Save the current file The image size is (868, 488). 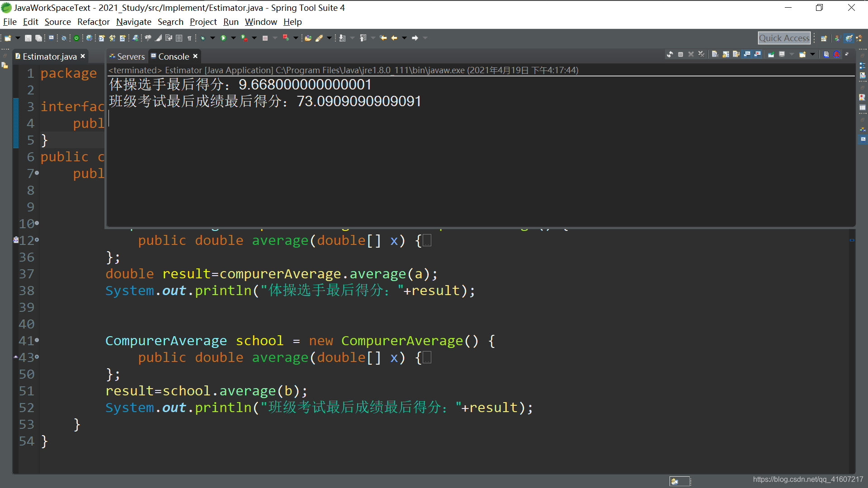pyautogui.click(x=28, y=38)
